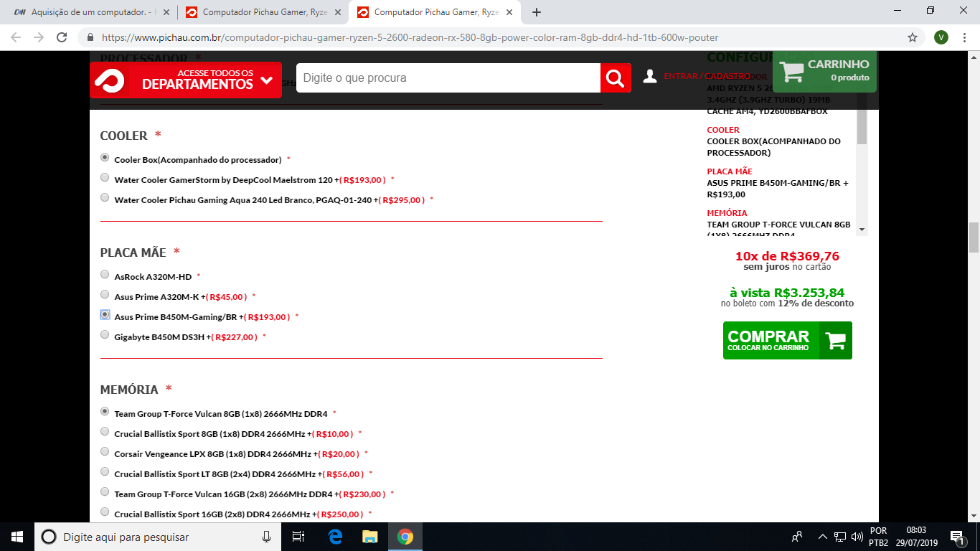The height and width of the screenshot is (551, 980).
Task: Select Water Cooler Pichau Gaming Aqua 240
Action: pyautogui.click(x=105, y=197)
